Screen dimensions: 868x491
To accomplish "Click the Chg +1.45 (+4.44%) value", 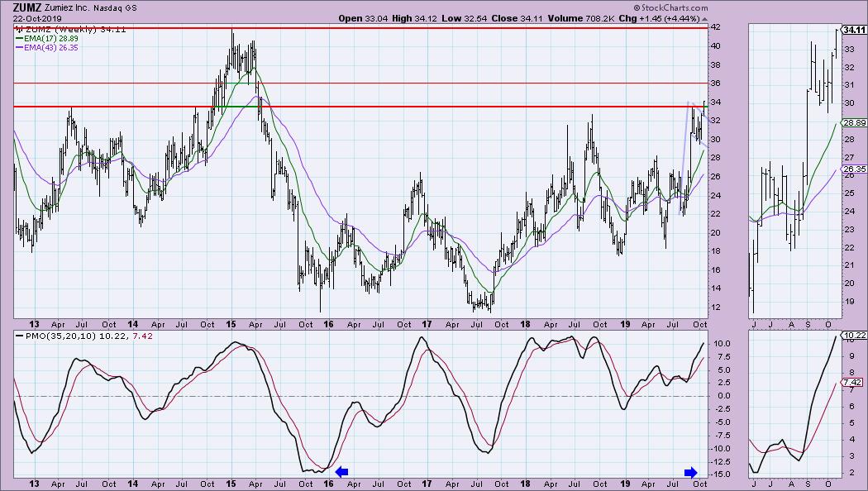I will click(x=660, y=18).
